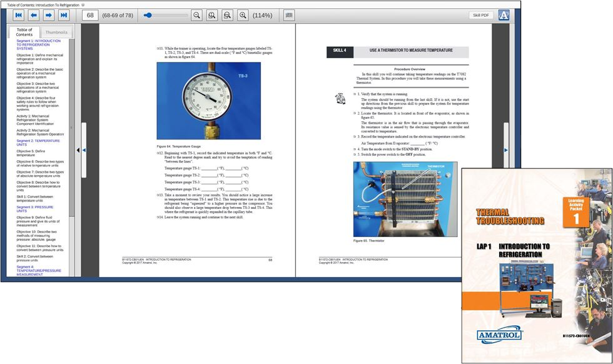Click the Amatrol 'A' logo icon
Screen dimensions: 613x364
(x=504, y=15)
